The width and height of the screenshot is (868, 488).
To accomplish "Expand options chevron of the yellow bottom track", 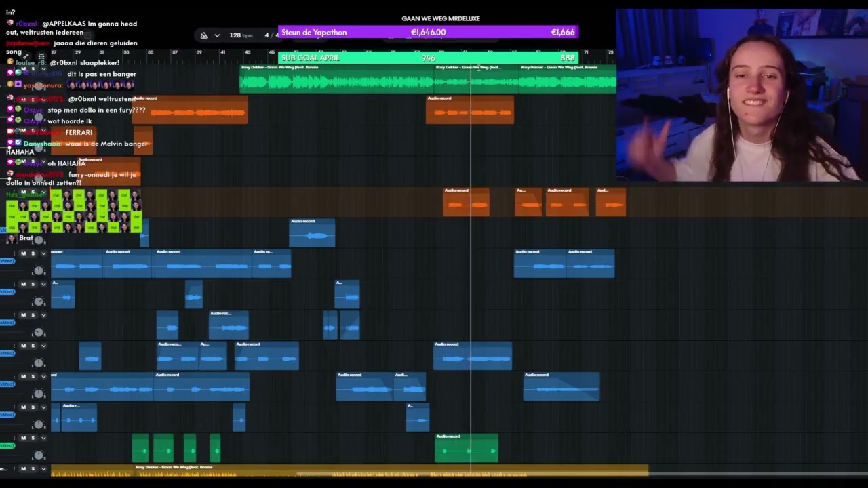I will [43, 469].
